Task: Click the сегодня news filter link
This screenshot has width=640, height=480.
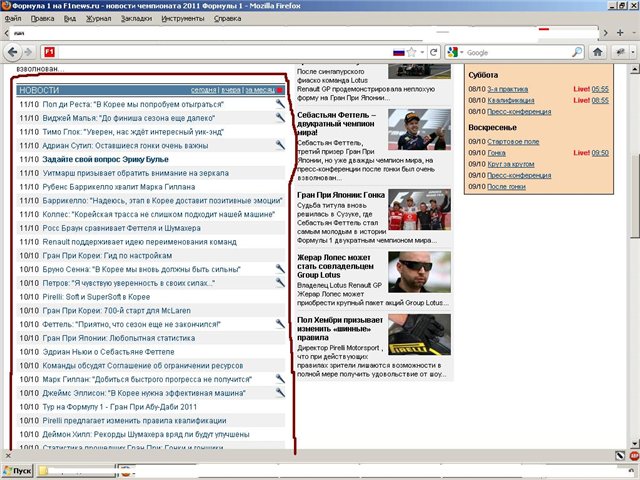Action: (203, 90)
